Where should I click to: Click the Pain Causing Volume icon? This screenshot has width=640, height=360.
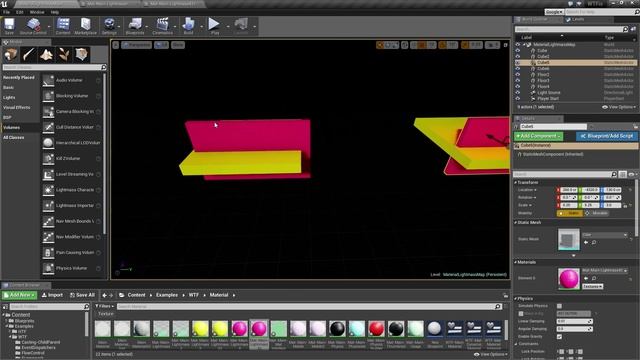[48, 253]
